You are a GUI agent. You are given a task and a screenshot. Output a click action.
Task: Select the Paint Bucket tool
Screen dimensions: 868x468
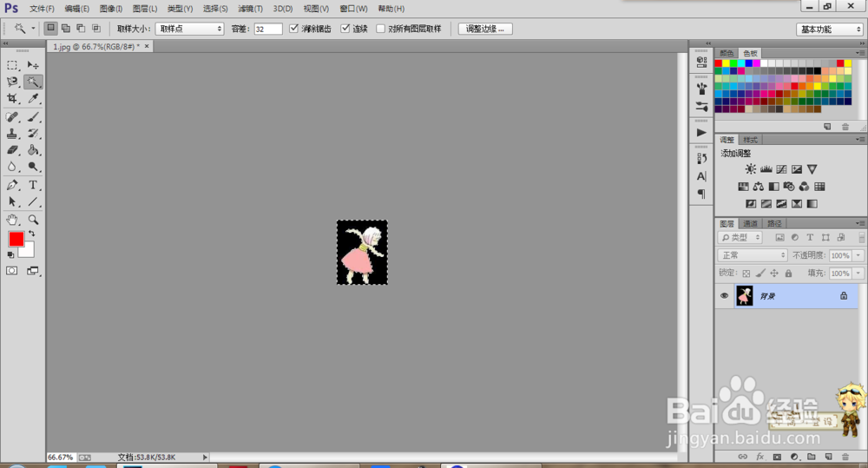pyautogui.click(x=33, y=150)
